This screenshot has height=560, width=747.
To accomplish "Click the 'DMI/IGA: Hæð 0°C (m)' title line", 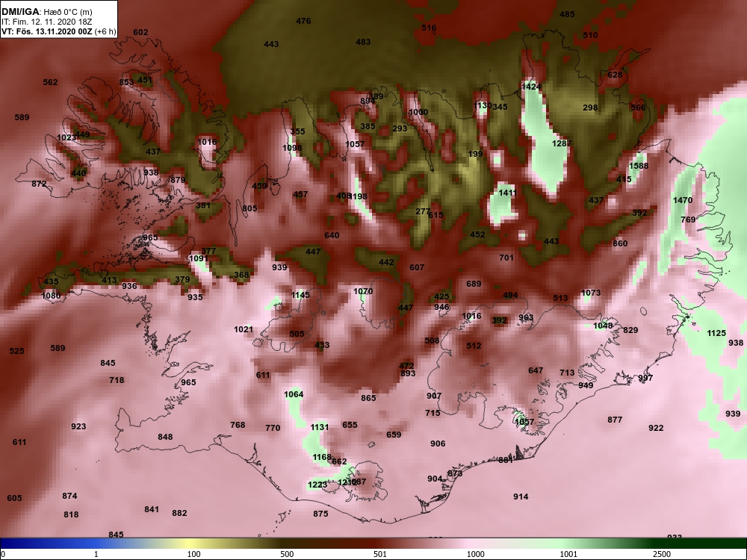I will [x=46, y=12].
